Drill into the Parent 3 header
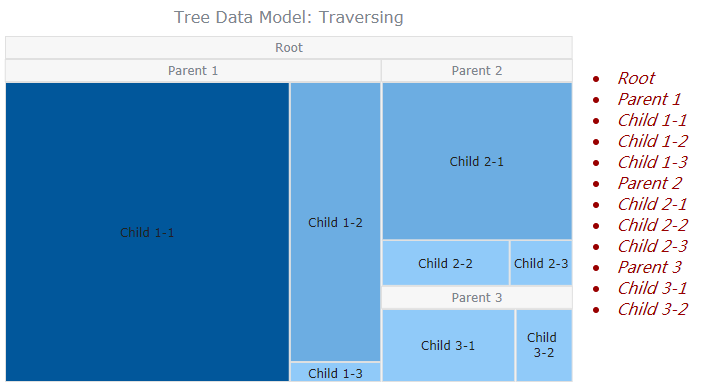The height and width of the screenshot is (392, 701). pos(477,298)
